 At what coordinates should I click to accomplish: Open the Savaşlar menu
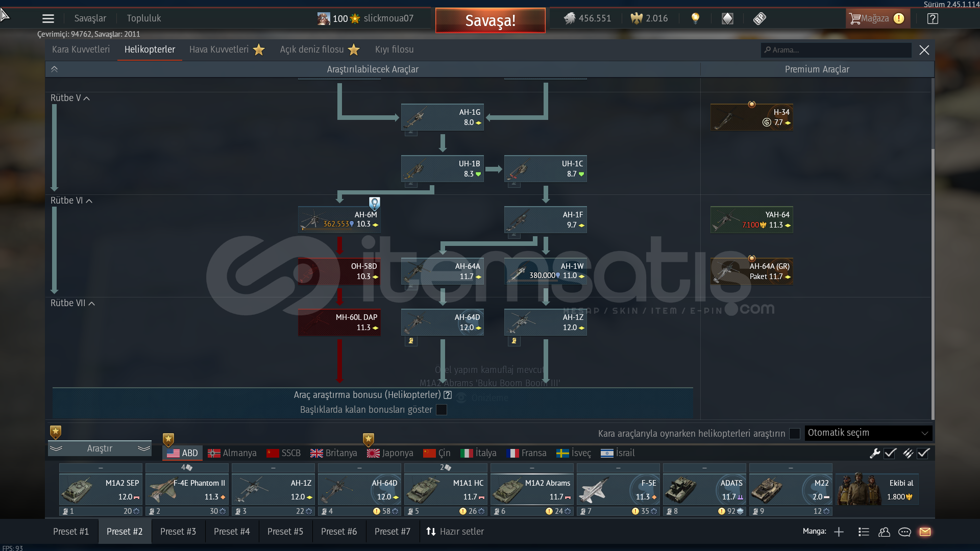[x=90, y=18]
